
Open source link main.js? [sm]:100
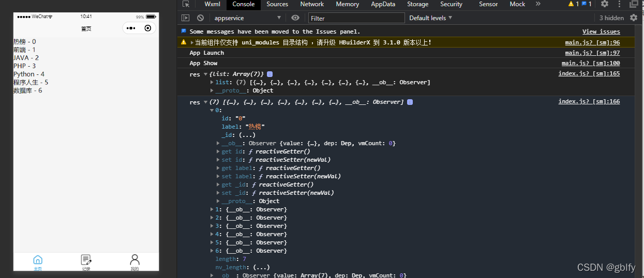[x=591, y=63]
